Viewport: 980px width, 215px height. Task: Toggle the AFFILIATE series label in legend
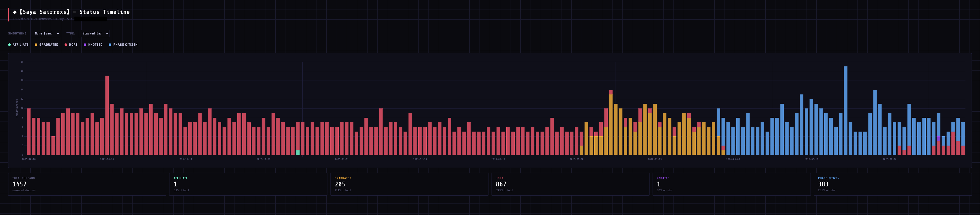tap(20, 45)
